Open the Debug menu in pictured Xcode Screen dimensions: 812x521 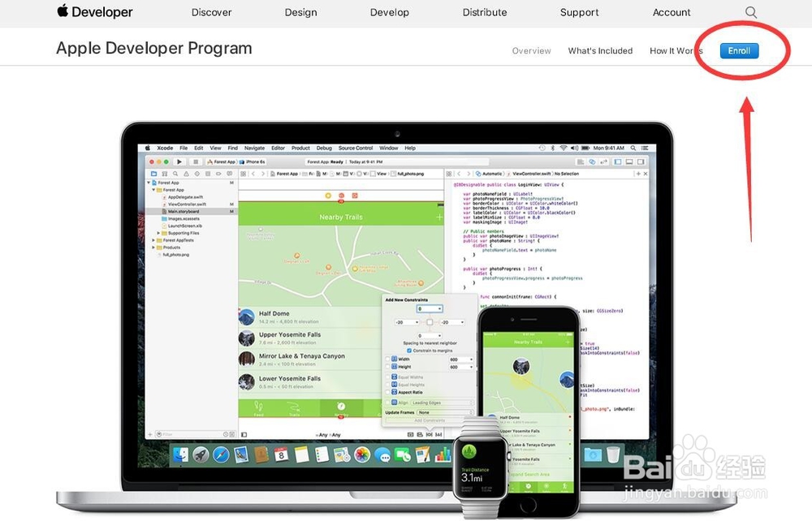324,148
